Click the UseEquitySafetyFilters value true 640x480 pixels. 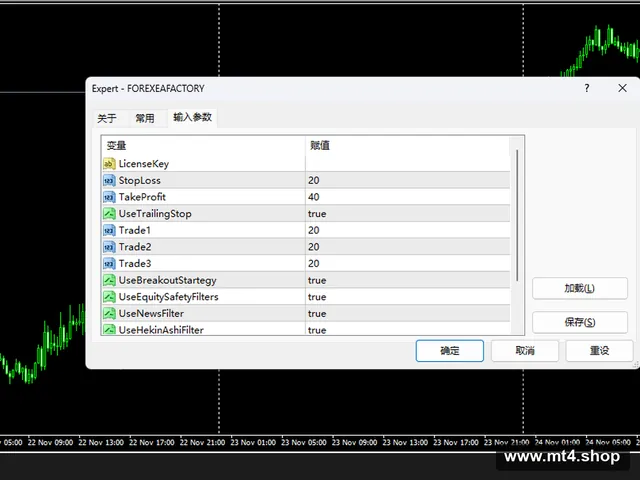pos(317,297)
